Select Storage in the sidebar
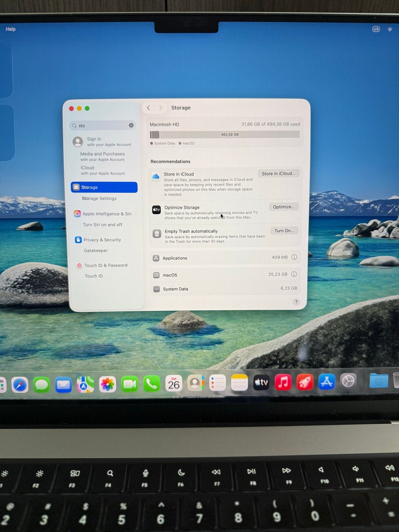This screenshot has width=399, height=532. coord(104,187)
